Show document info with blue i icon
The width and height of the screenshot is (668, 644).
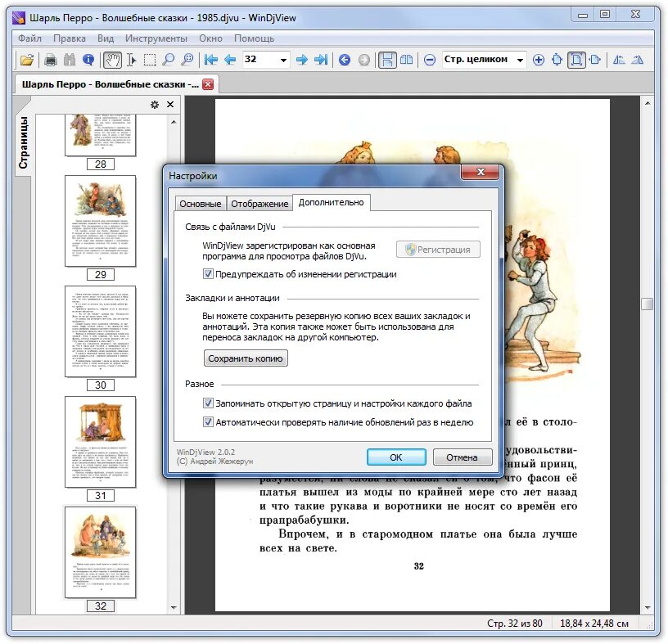pos(88,60)
